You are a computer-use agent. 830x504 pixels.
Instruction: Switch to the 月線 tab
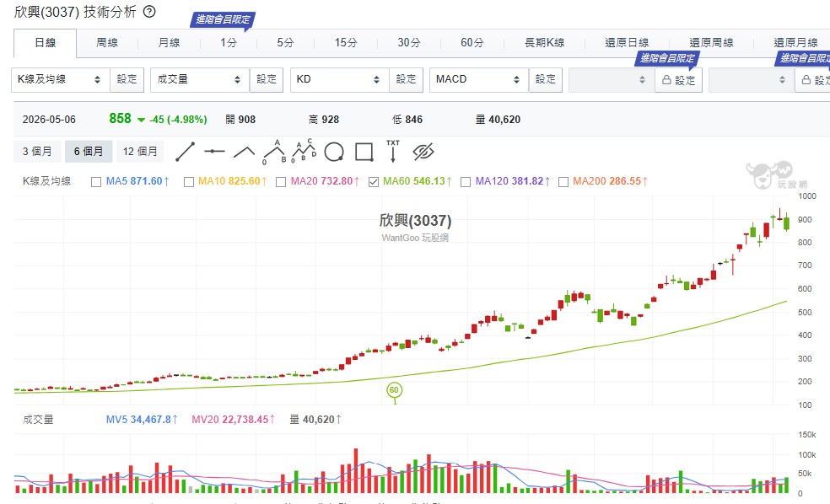(x=169, y=43)
